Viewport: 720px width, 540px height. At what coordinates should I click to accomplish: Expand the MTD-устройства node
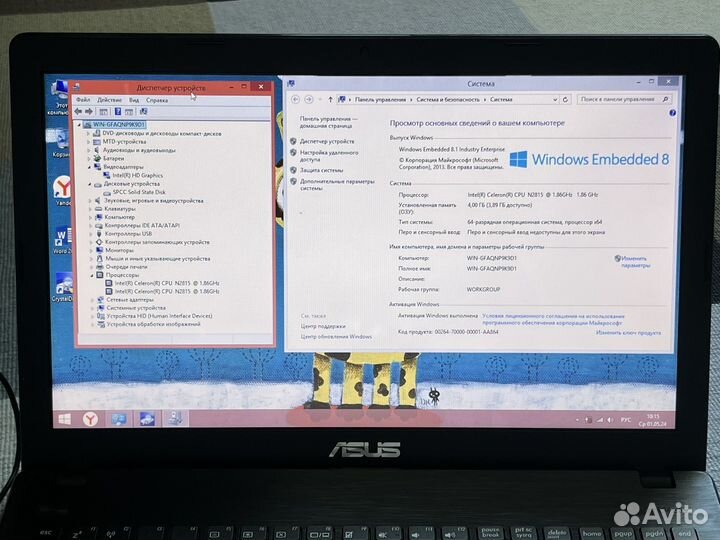pyautogui.click(x=88, y=141)
